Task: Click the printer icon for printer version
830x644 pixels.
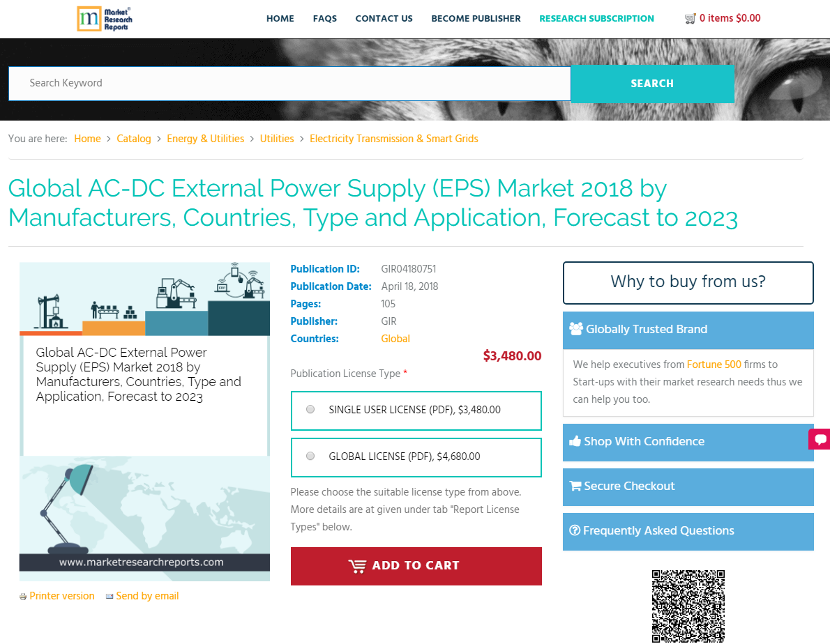Action: click(23, 596)
